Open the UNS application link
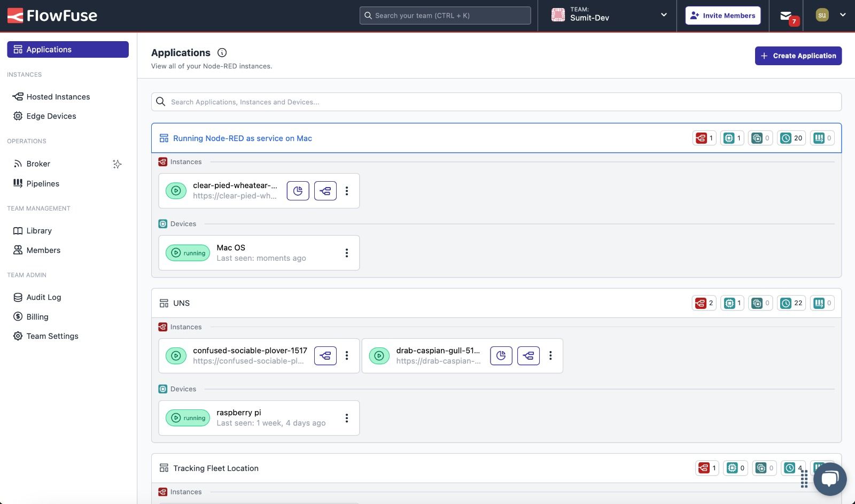Viewport: 855px width, 504px height. click(x=182, y=303)
